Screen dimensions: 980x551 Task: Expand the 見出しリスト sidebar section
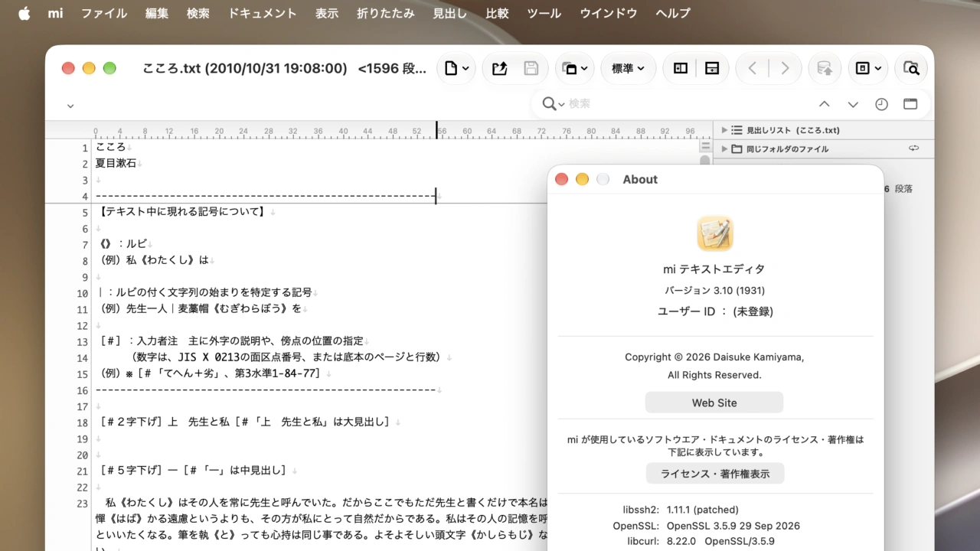click(x=724, y=130)
